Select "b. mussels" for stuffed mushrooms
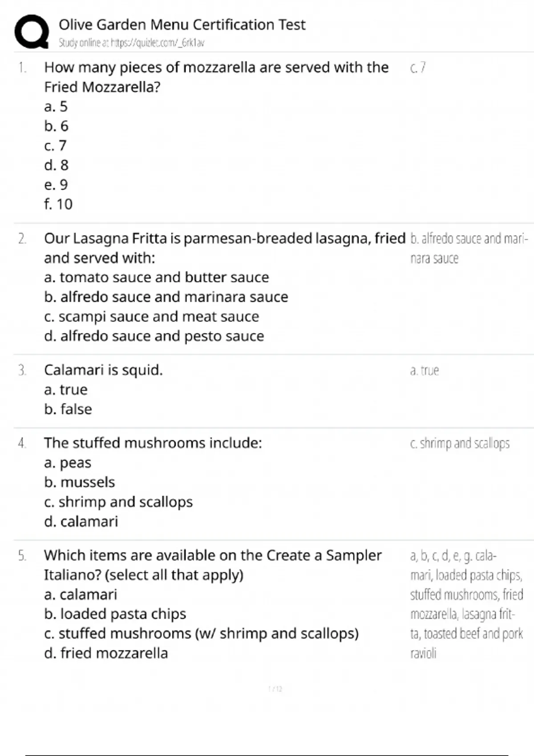 point(79,482)
